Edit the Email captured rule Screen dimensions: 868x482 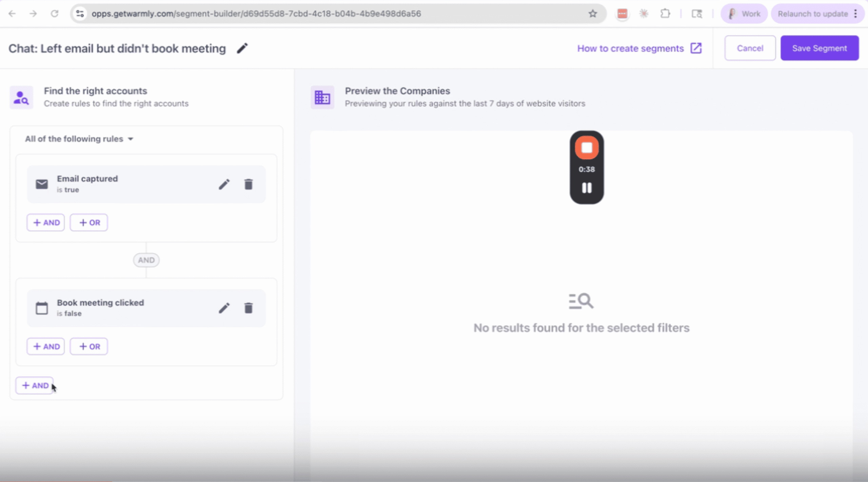224,184
